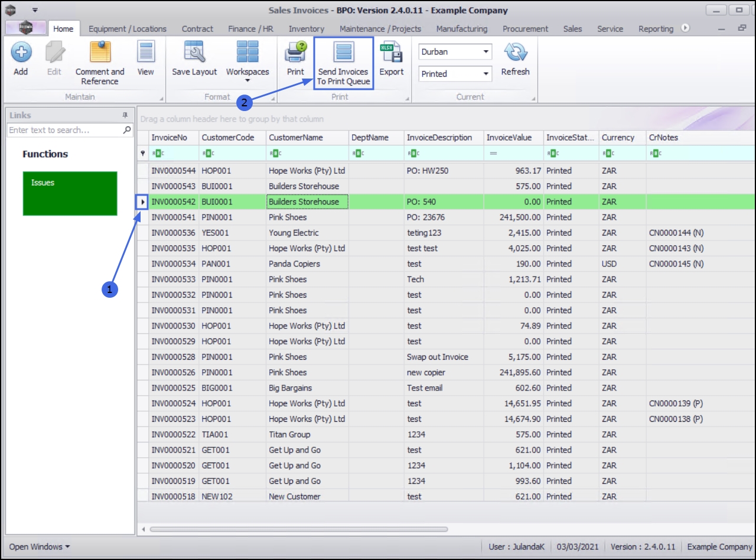Send Invoices To Print Queue
The width and height of the screenshot is (756, 560).
click(x=343, y=63)
